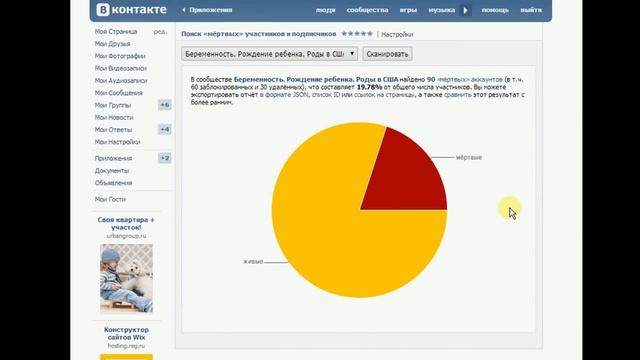The height and width of the screenshot is (360, 640).
Task: Open Документы in sidebar
Action: (112, 171)
